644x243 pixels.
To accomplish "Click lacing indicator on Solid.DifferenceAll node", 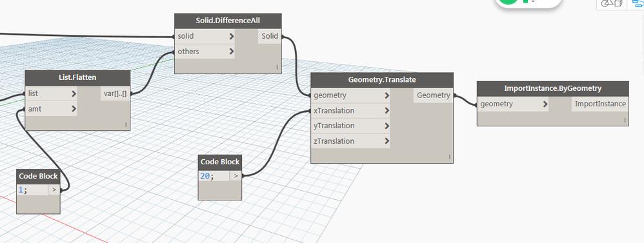I will [x=277, y=67].
